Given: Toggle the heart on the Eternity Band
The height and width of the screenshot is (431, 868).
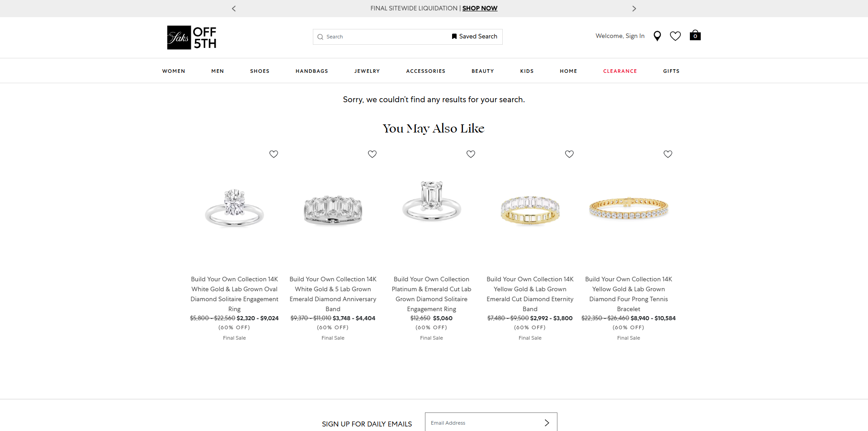Looking at the screenshot, I should (x=569, y=154).
